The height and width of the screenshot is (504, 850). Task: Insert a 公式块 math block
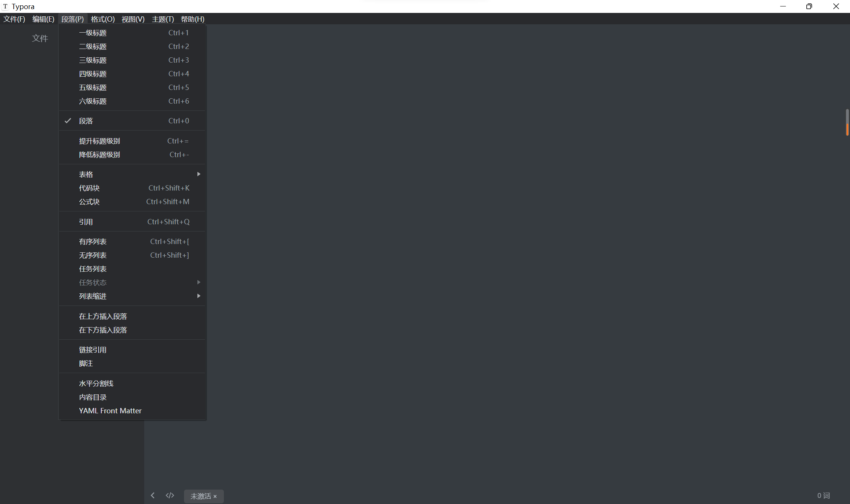pyautogui.click(x=132, y=202)
